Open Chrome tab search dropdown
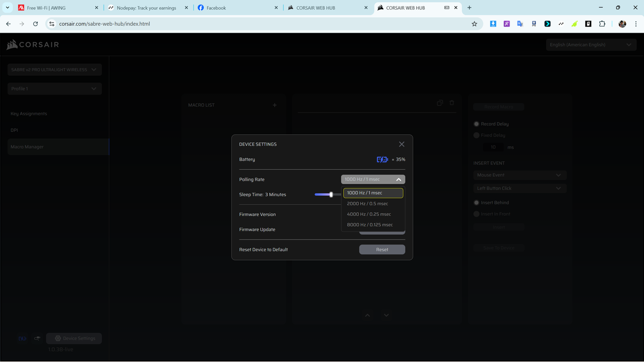The height and width of the screenshot is (362, 644). pyautogui.click(x=8, y=8)
